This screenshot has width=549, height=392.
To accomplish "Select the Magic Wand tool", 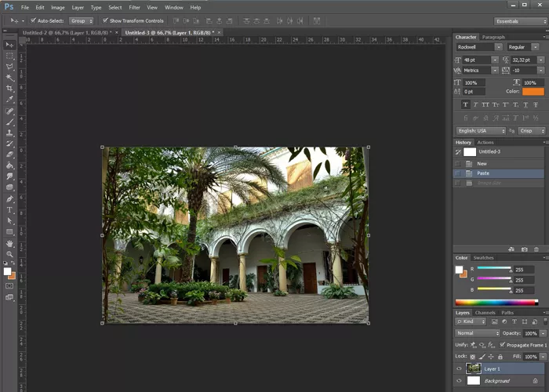I will pos(9,78).
